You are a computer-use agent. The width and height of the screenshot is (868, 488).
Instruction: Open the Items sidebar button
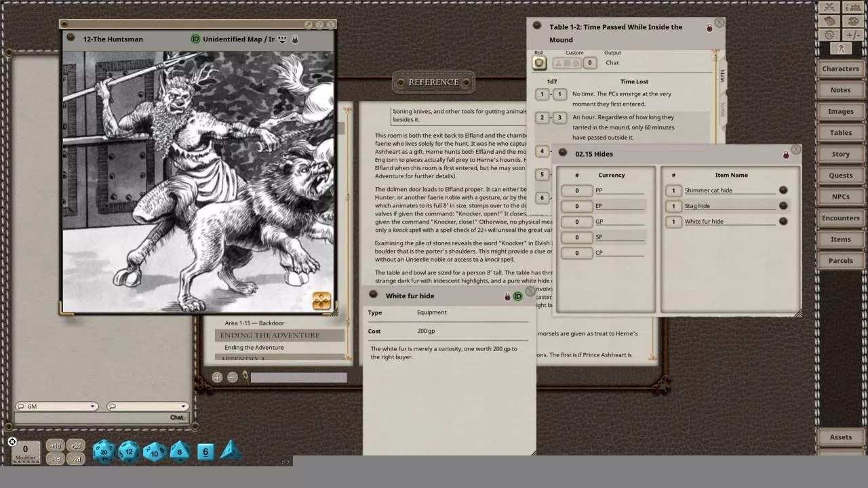coord(840,239)
